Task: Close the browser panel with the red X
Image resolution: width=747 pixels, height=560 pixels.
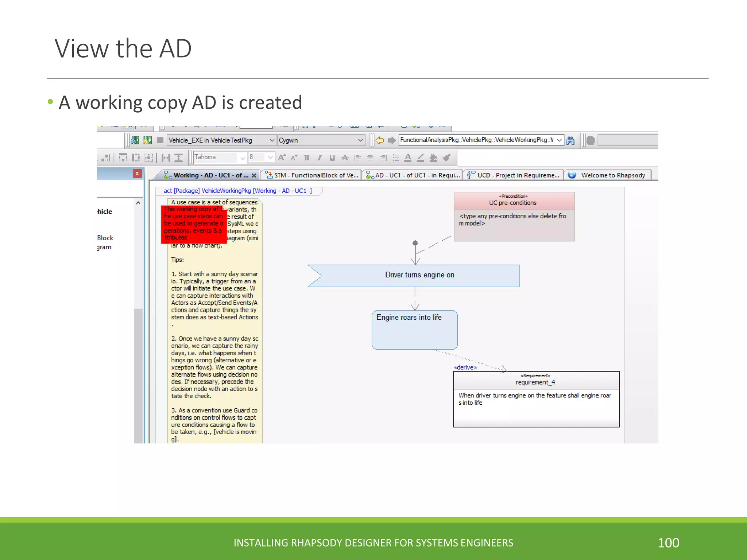Action: 137,174
